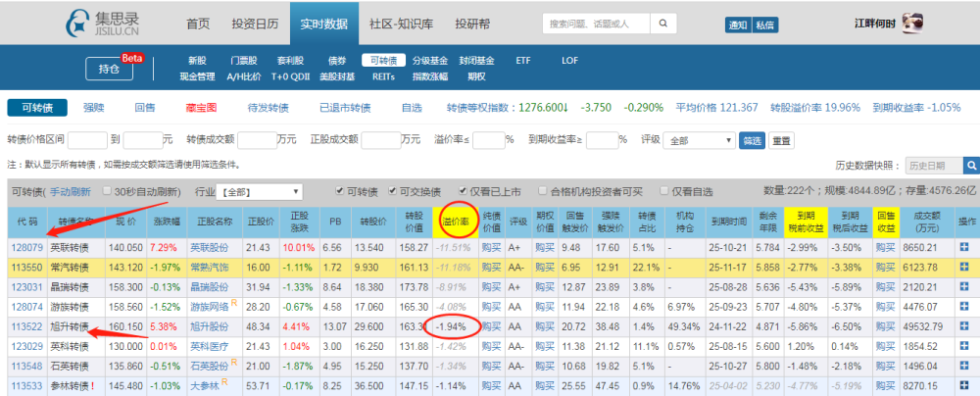Click the magnifier icon in the top search box
This screenshot has height=396, width=980.
point(662,25)
